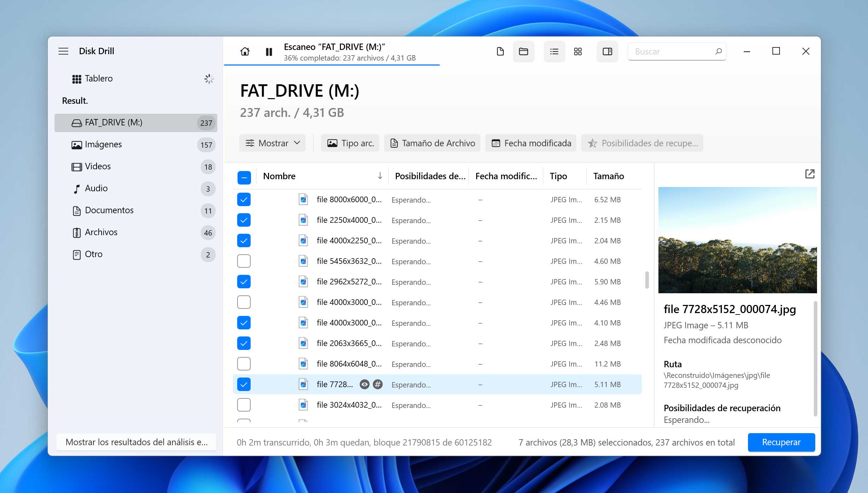Select row file 2962x5272_0...
868x493 pixels.
[x=437, y=282]
